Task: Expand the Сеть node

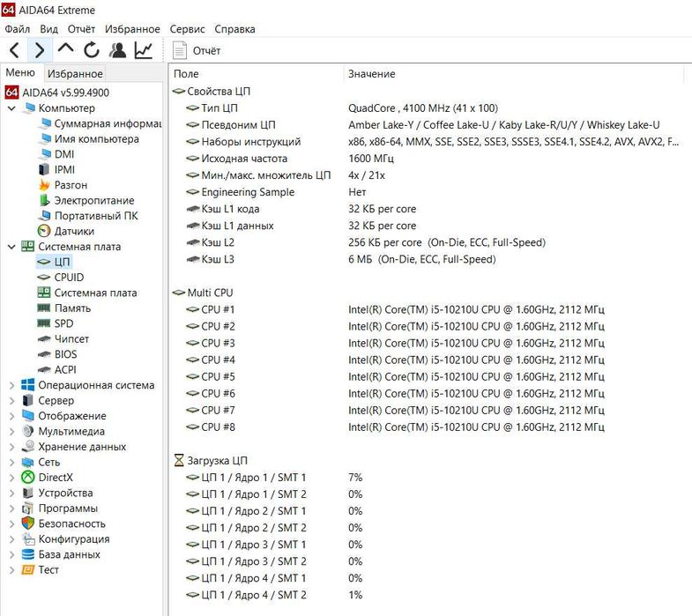Action: 12,463
